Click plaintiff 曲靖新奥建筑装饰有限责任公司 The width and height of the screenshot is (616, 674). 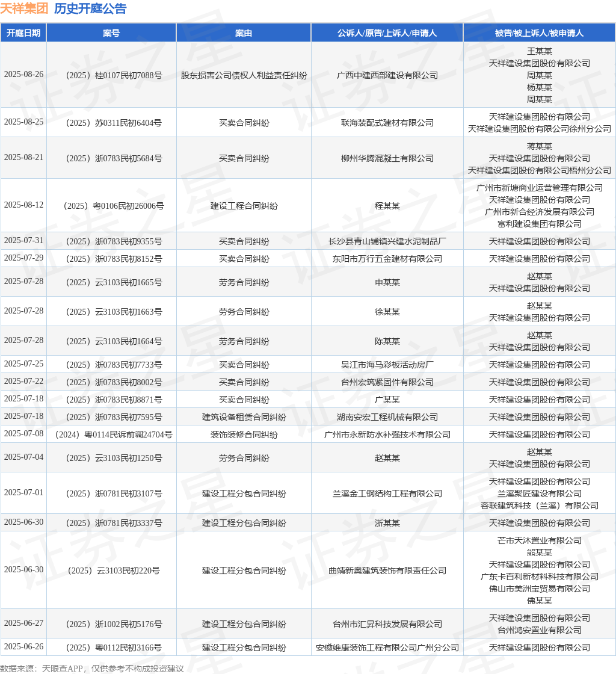click(387, 571)
